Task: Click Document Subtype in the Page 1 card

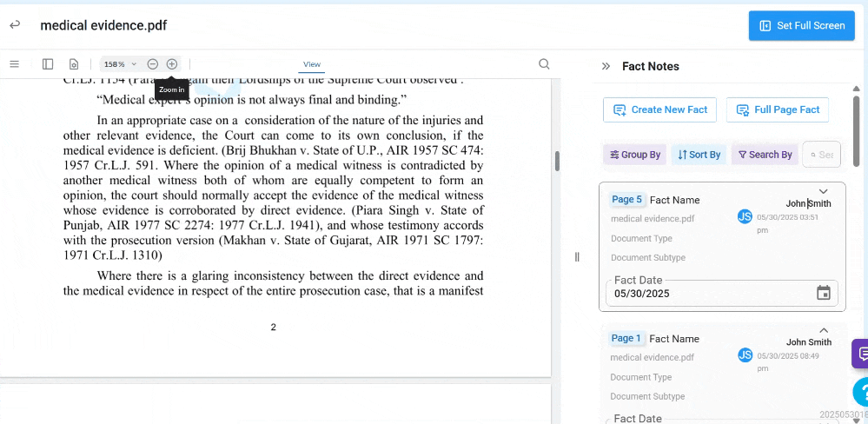Action: click(x=647, y=396)
